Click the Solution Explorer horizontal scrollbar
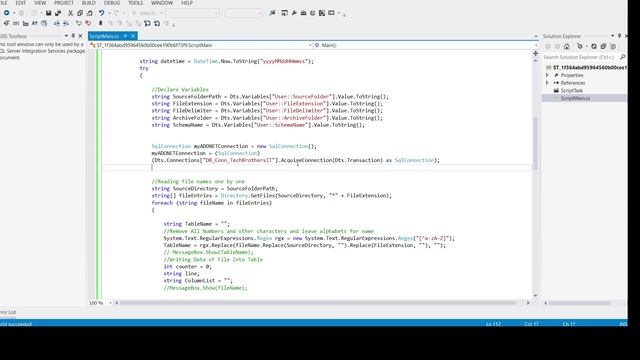This screenshot has height=360, width=640. tap(580, 303)
